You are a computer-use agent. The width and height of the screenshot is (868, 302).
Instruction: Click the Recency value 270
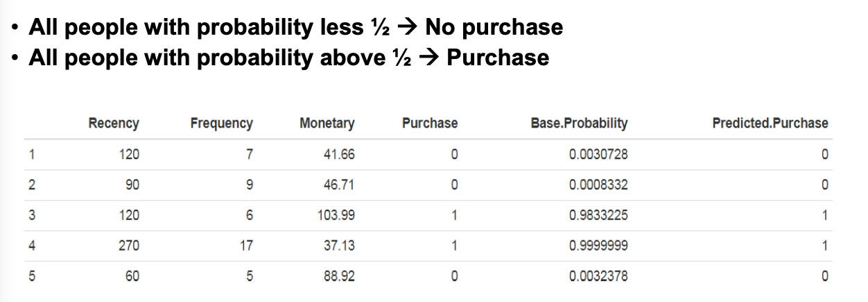click(128, 246)
